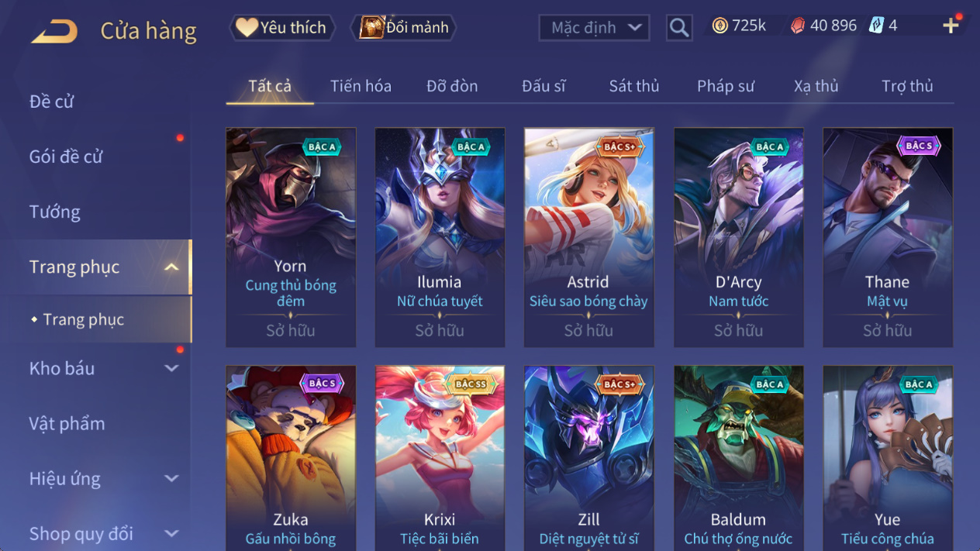This screenshot has width=980, height=551.
Task: Select the Astrid Siêu sao bóng chày skin
Action: coord(589,237)
